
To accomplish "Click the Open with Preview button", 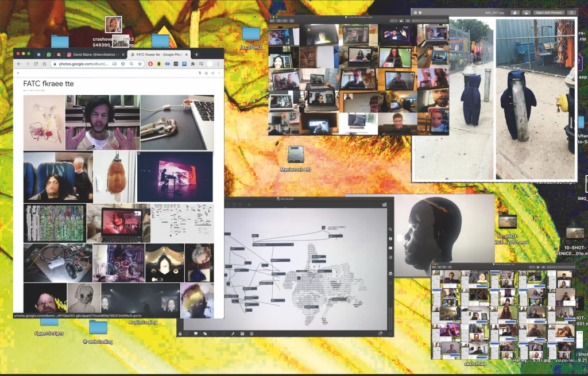I will pos(548,13).
